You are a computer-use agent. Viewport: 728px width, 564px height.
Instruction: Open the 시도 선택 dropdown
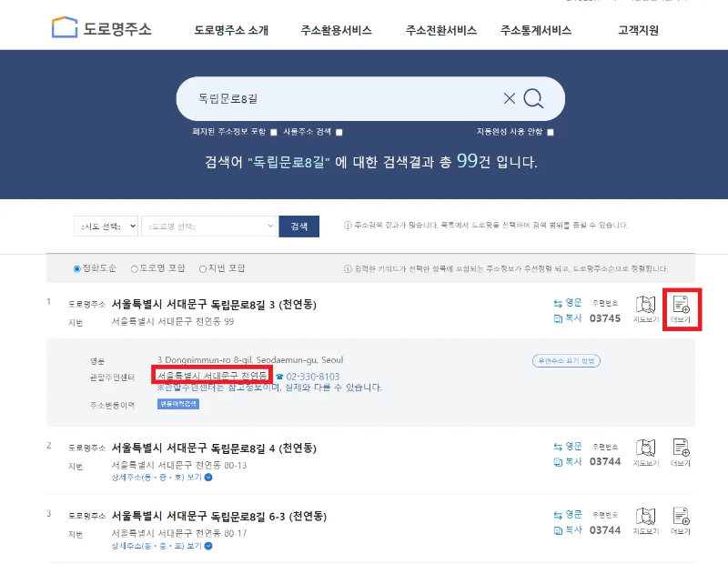(x=107, y=226)
